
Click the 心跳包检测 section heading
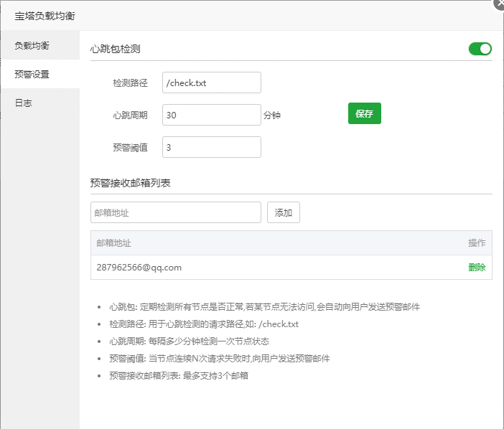pyautogui.click(x=115, y=49)
